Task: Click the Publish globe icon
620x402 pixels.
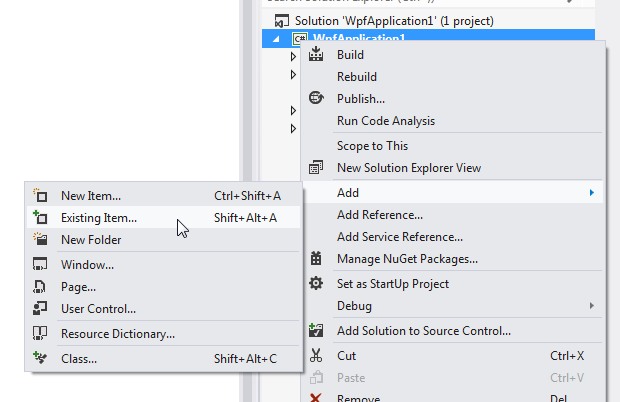Action: (x=317, y=98)
